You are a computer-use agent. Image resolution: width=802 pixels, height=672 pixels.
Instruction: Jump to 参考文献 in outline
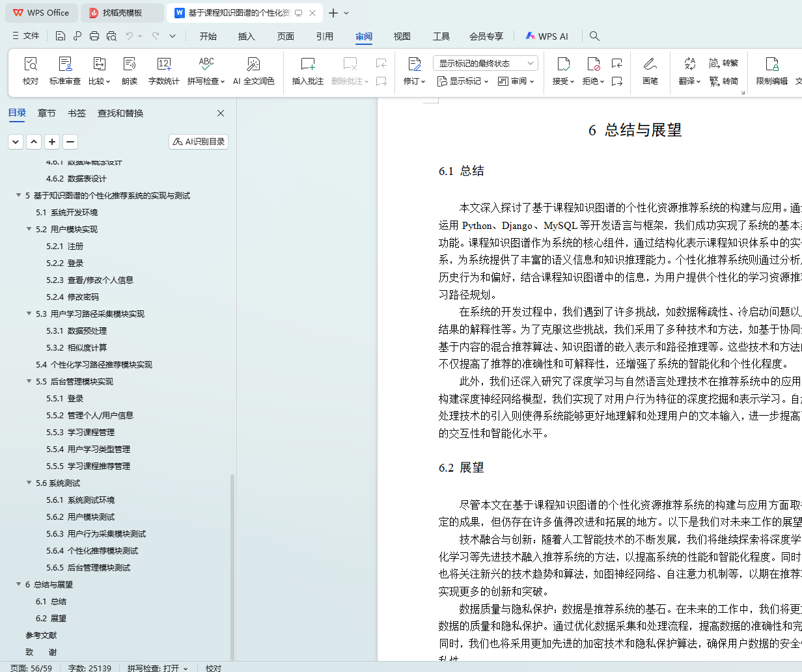coord(41,635)
